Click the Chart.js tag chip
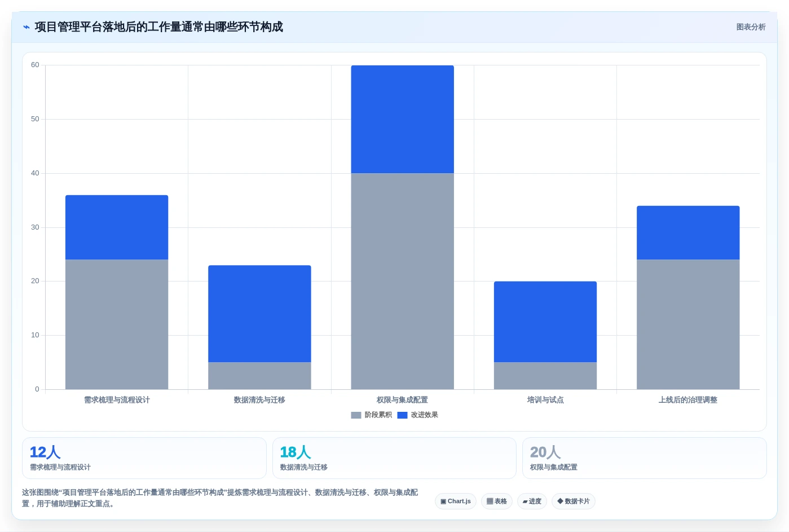Screen dimensions: 789x532 click(456, 501)
